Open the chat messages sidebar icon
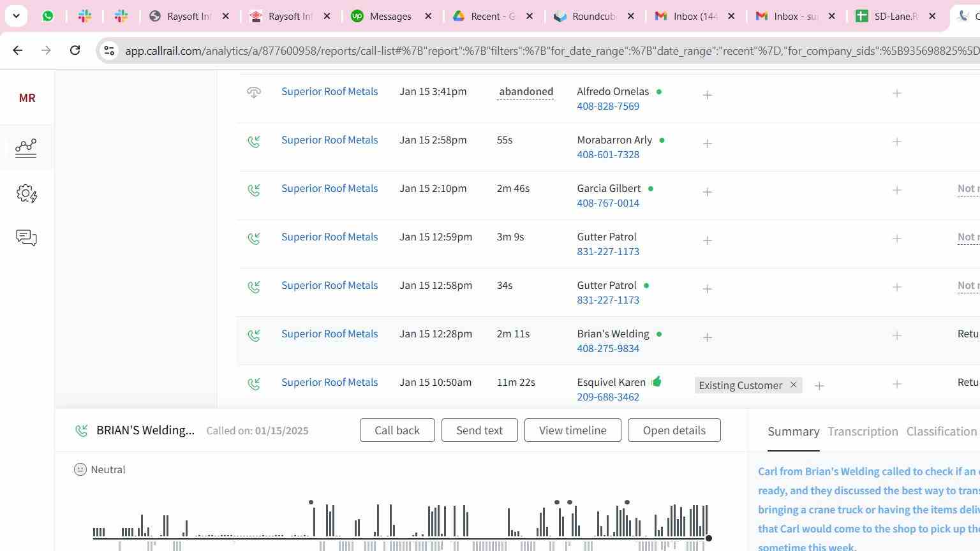This screenshot has width=980, height=551. 26,238
